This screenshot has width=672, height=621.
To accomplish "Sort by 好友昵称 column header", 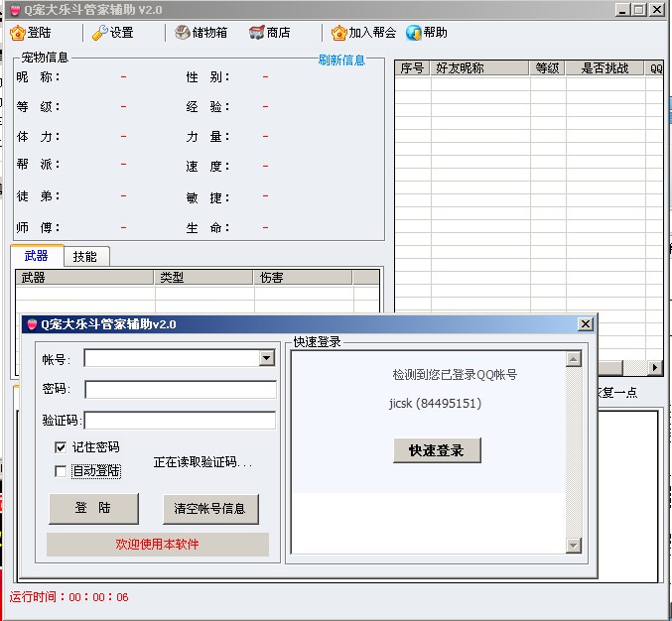I will tap(479, 68).
